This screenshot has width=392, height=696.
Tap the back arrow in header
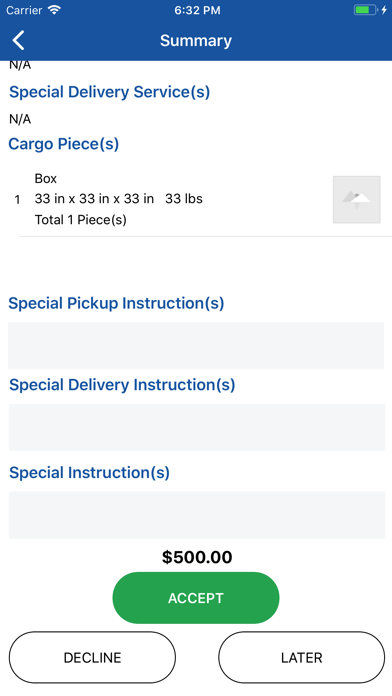(x=19, y=40)
